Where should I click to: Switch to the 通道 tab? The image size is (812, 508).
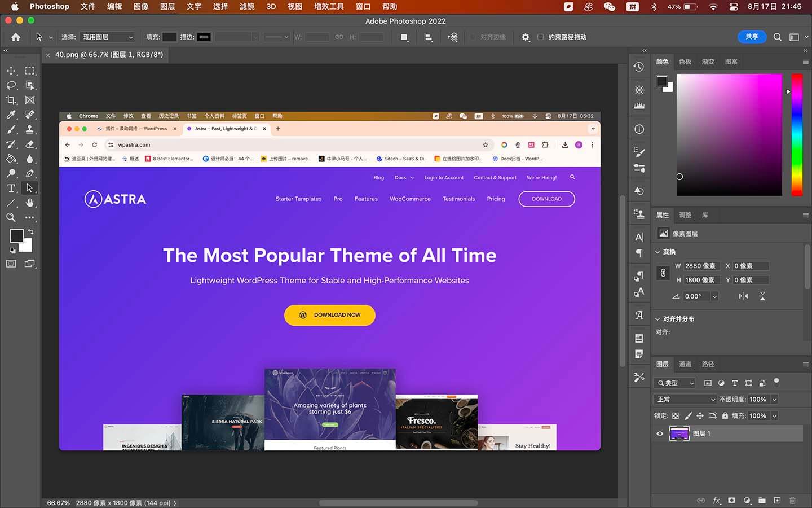[x=685, y=364]
